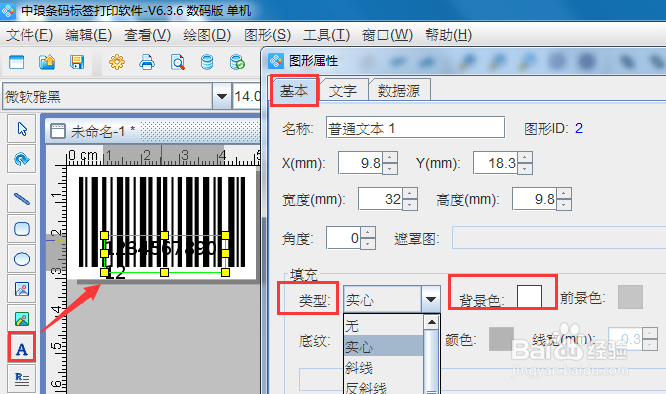666x394 pixels.
Task: Select the arrow pointer tool
Action: pos(22,129)
